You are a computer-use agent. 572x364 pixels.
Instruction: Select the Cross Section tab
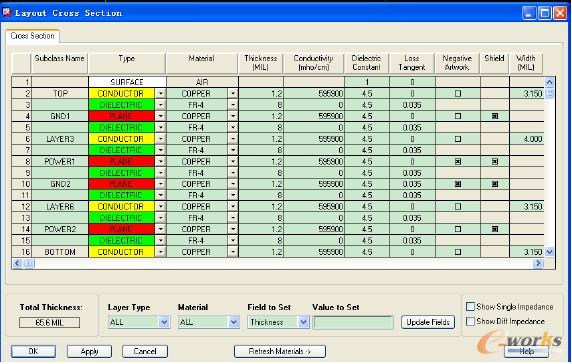point(32,36)
